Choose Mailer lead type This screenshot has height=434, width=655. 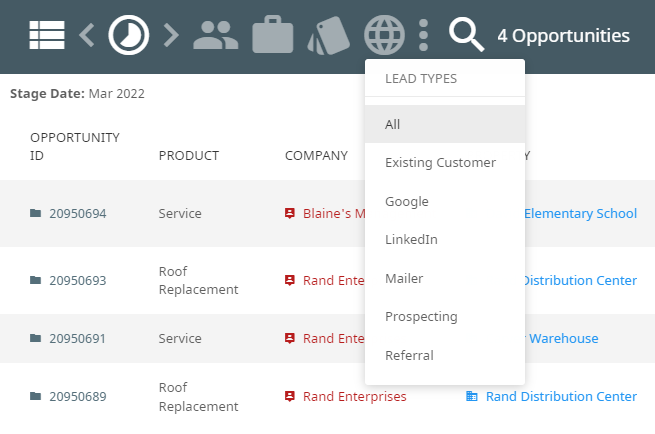tap(445, 278)
